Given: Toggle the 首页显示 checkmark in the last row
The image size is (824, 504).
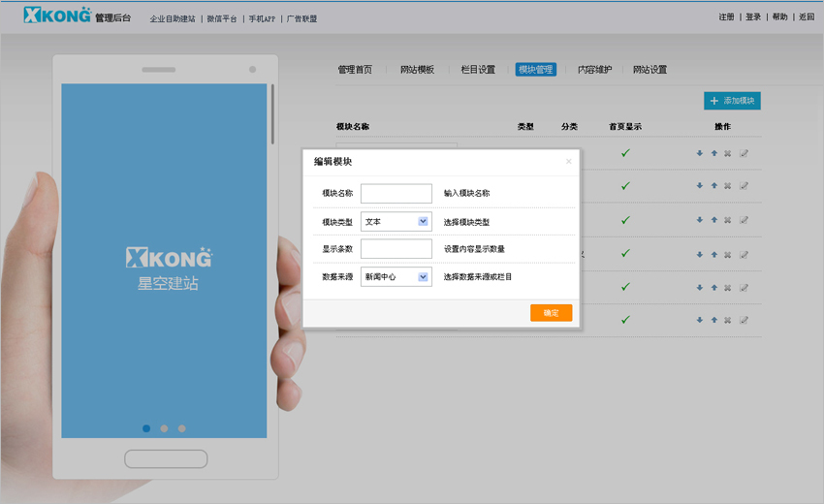Looking at the screenshot, I should click(x=625, y=320).
